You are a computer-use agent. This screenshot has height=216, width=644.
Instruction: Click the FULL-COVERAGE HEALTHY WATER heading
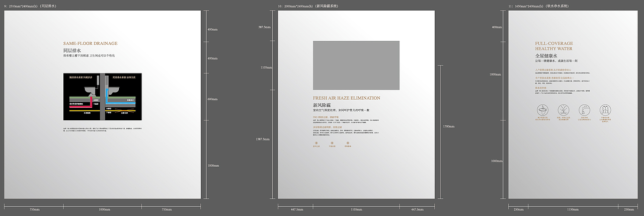(x=554, y=46)
